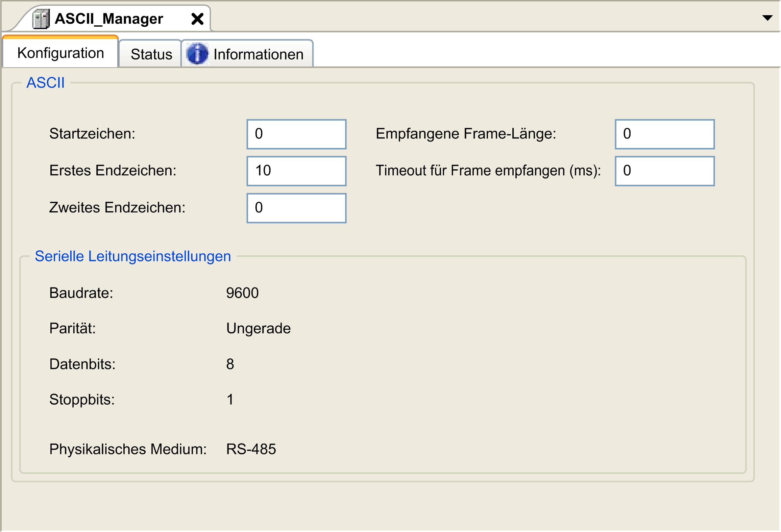
Task: Click the Parität value Ungerade
Action: [x=259, y=328]
